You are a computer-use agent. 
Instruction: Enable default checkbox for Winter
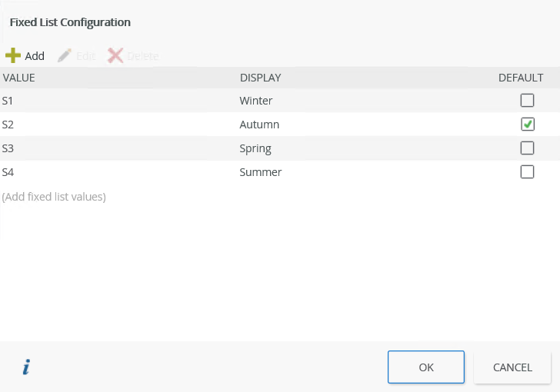[527, 100]
